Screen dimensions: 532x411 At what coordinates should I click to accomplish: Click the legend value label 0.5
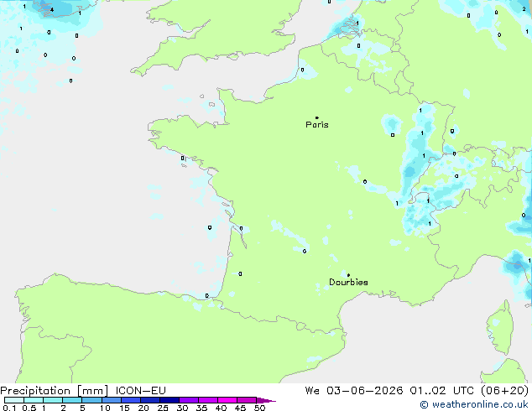tap(29, 408)
